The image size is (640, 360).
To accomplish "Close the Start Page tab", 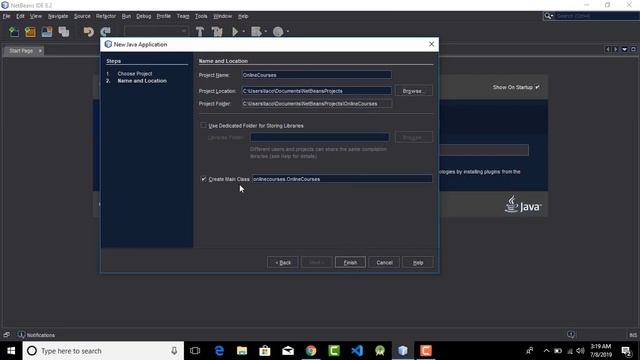I will click(40, 51).
